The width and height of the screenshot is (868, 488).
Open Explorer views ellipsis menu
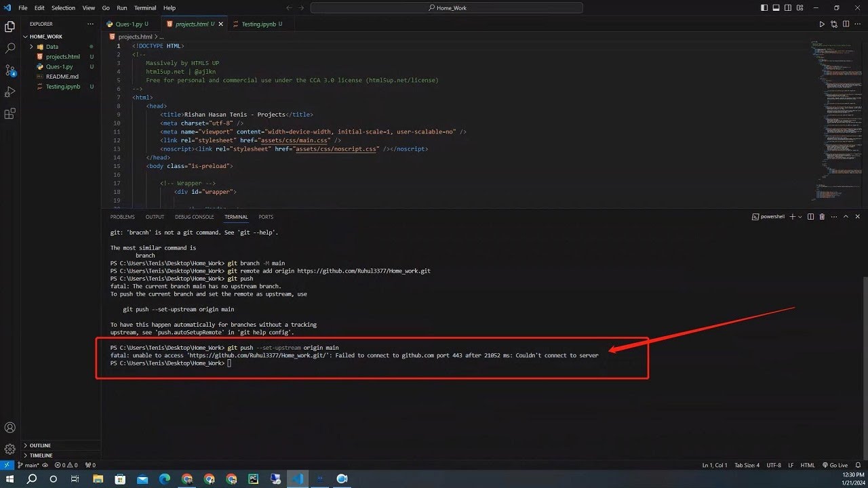pyautogui.click(x=90, y=24)
